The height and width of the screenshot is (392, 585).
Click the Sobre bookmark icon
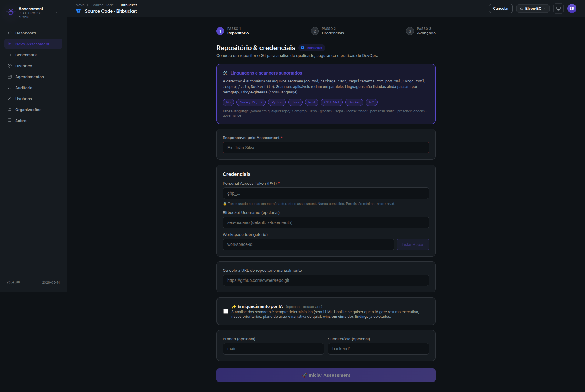point(9,121)
